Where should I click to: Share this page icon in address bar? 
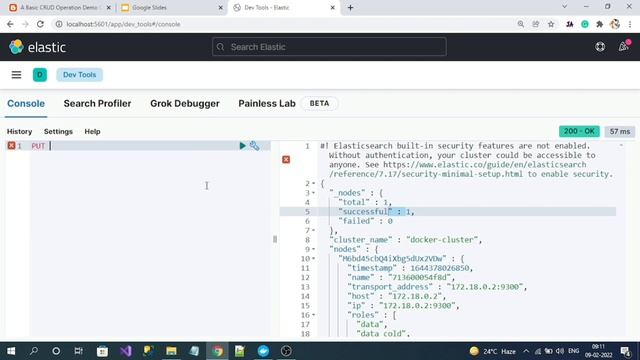click(x=536, y=24)
